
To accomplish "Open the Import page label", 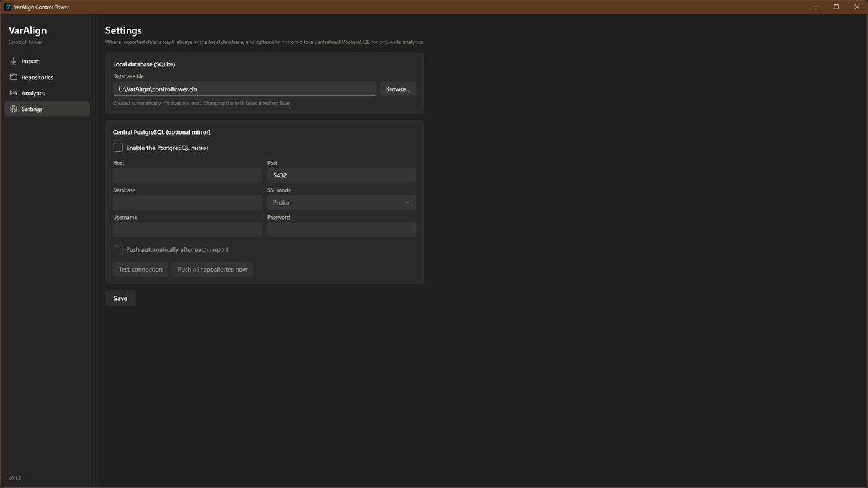I will pos(30,61).
